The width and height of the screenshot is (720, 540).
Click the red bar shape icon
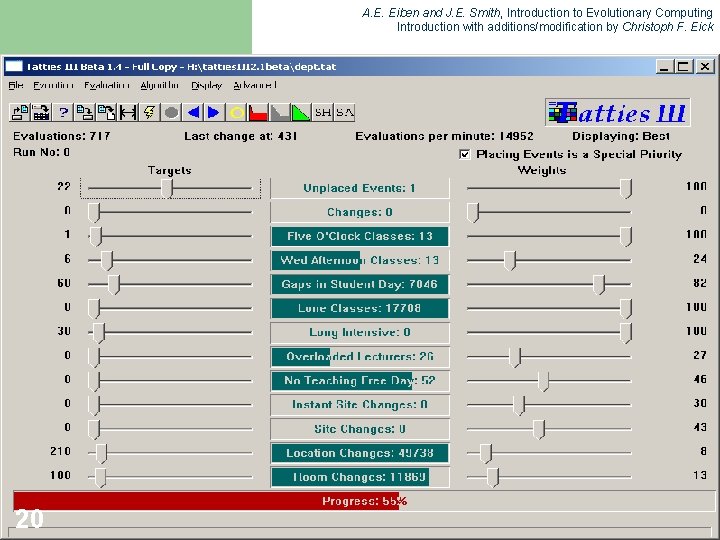pyautogui.click(x=258, y=112)
